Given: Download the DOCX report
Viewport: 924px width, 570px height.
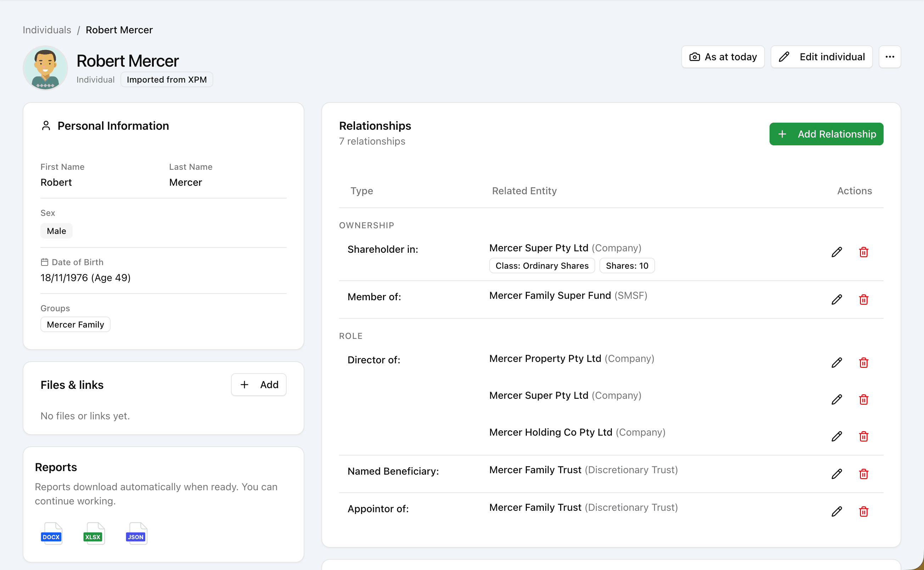Looking at the screenshot, I should click(52, 533).
